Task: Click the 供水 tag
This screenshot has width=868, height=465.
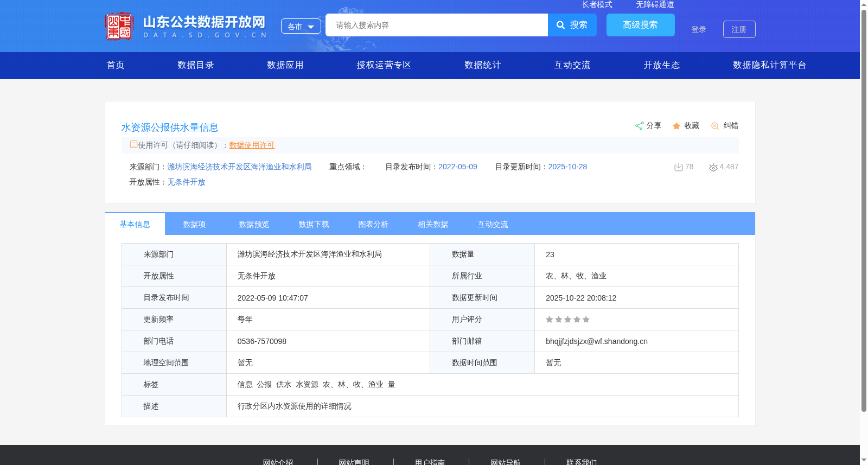Action: click(x=284, y=384)
